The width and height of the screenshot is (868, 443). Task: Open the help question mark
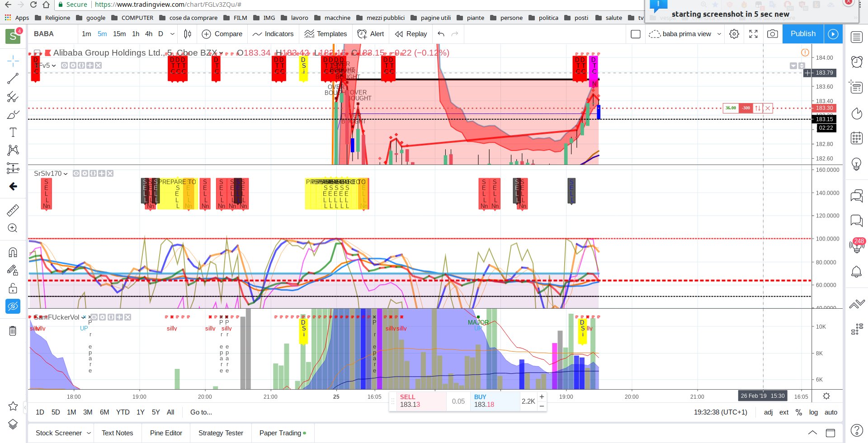tap(857, 430)
